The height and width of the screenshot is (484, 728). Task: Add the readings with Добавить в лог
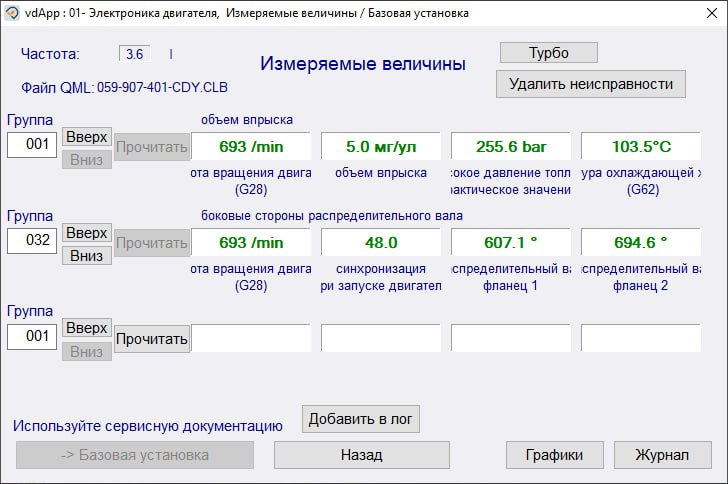pyautogui.click(x=361, y=419)
